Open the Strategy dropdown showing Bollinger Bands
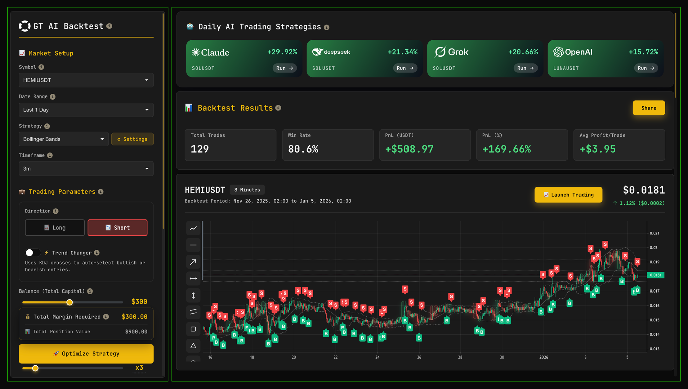The image size is (688, 389). pos(64,139)
